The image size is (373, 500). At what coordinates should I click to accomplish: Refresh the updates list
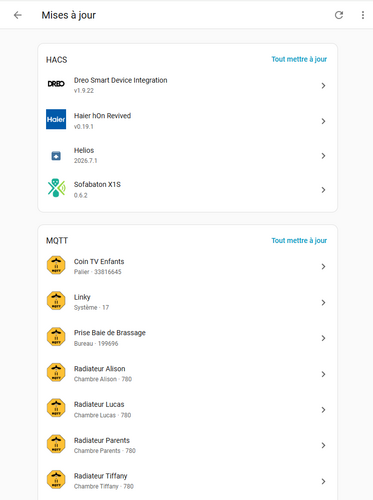[x=339, y=15]
